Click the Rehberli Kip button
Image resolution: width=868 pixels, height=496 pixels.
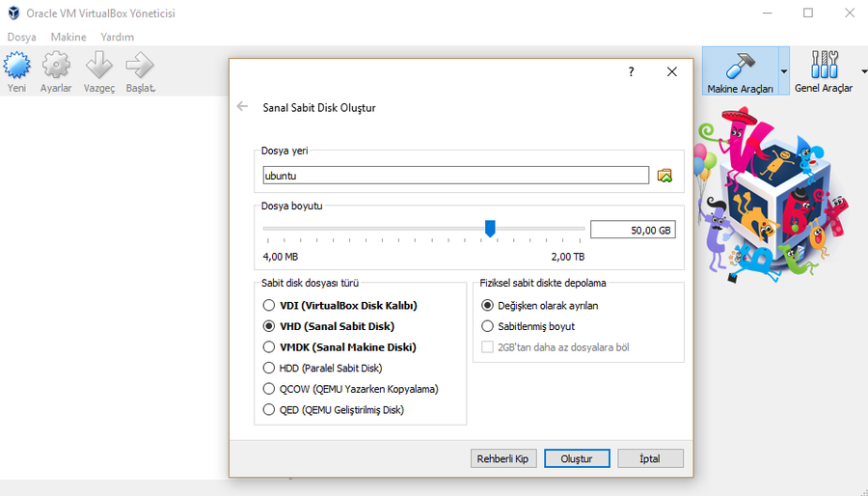503,458
